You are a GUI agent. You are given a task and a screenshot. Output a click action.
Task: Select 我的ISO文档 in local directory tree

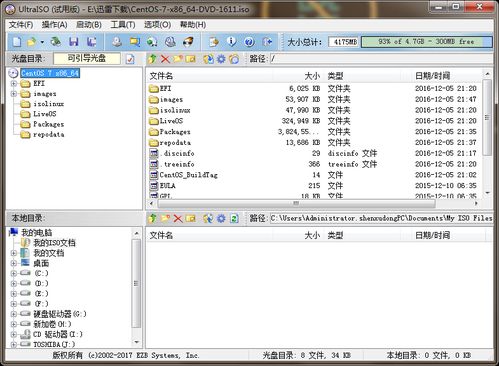coord(54,243)
